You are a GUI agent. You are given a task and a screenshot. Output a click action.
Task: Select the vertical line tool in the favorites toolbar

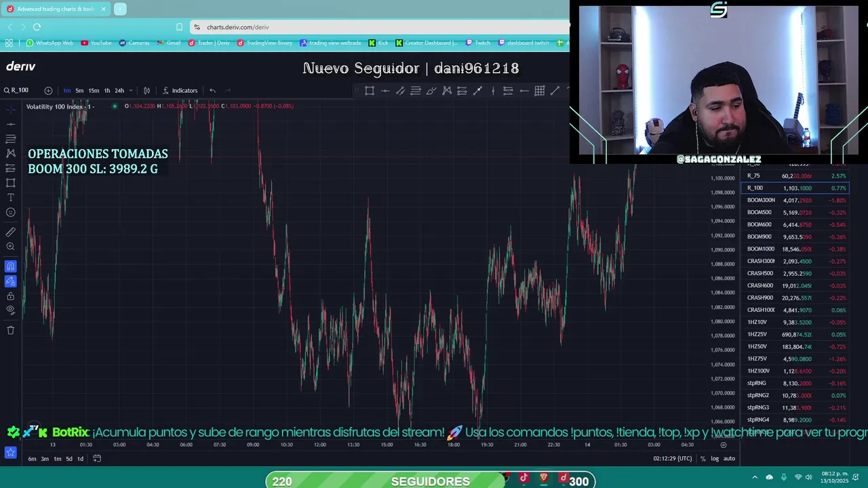[x=493, y=91]
